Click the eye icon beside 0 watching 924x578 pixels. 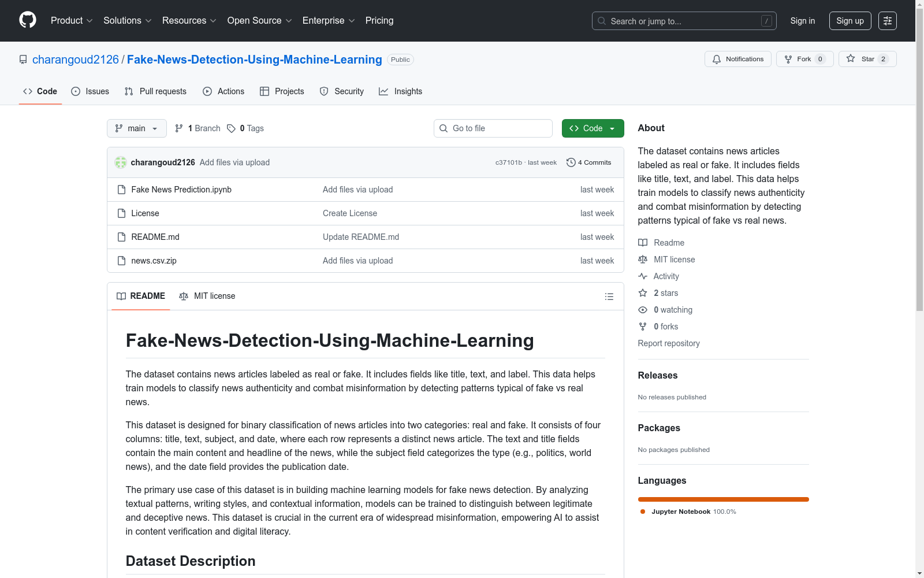click(643, 310)
